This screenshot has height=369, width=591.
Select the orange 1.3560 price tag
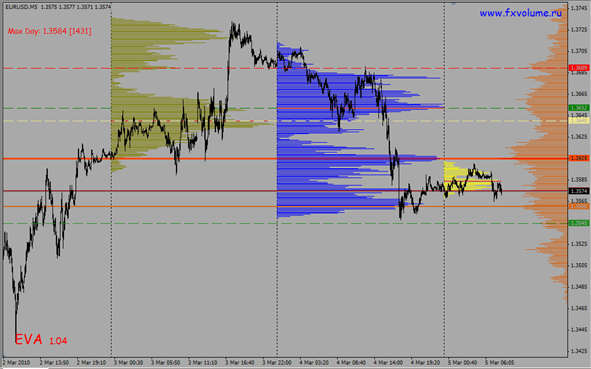(579, 206)
